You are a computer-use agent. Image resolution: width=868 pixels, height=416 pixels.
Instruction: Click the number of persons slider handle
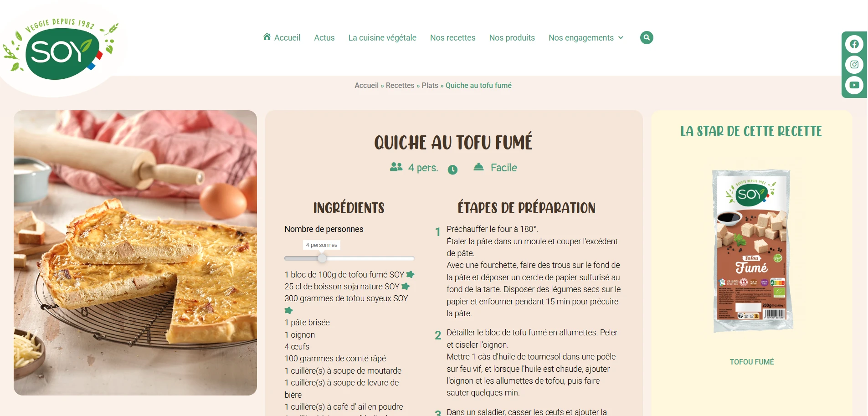pos(322,258)
